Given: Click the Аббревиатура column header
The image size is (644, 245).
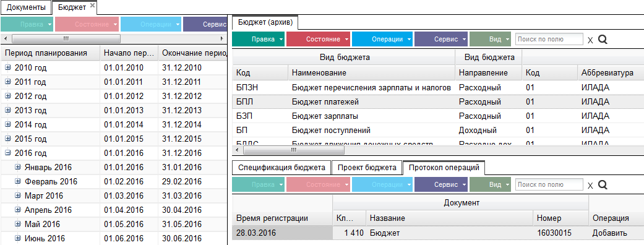Looking at the screenshot, I should pyautogui.click(x=611, y=73).
